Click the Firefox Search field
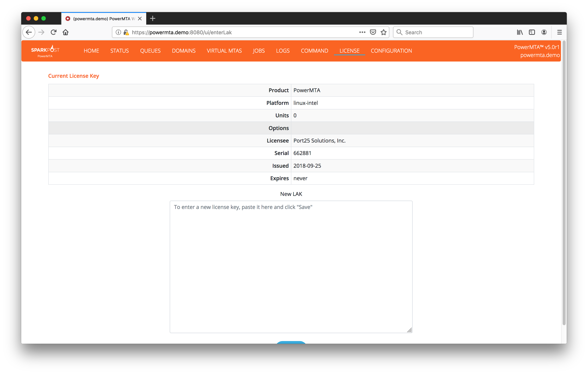This screenshot has height=374, width=588. click(437, 32)
